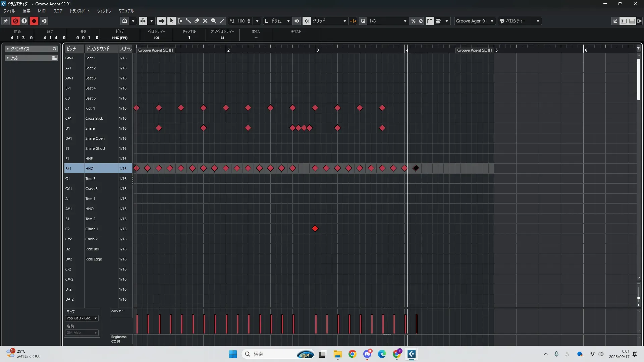Image resolution: width=644 pixels, height=362 pixels.
Task: Open the Pop Kit 3 drum map dropdown
Action: pyautogui.click(x=82, y=318)
